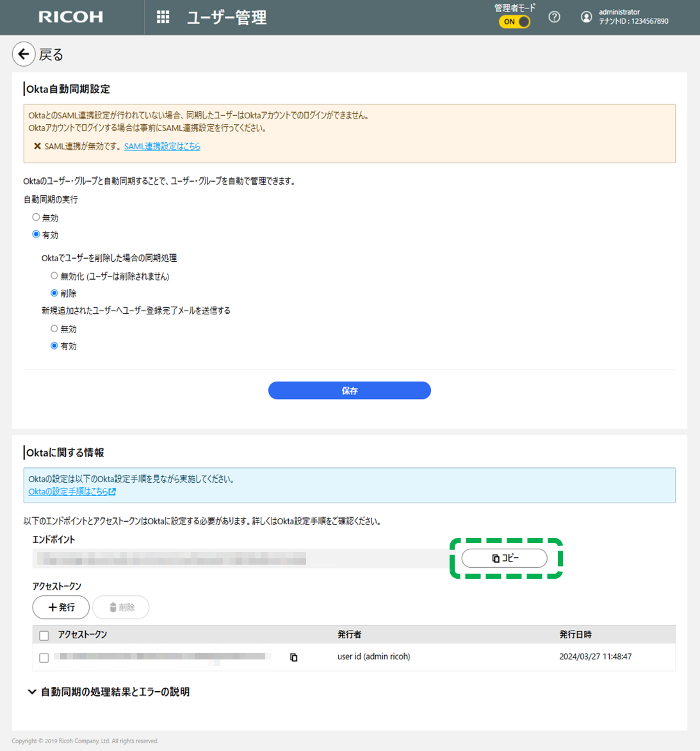Check the box for the access token row
This screenshot has width=700, height=751.
point(44,658)
